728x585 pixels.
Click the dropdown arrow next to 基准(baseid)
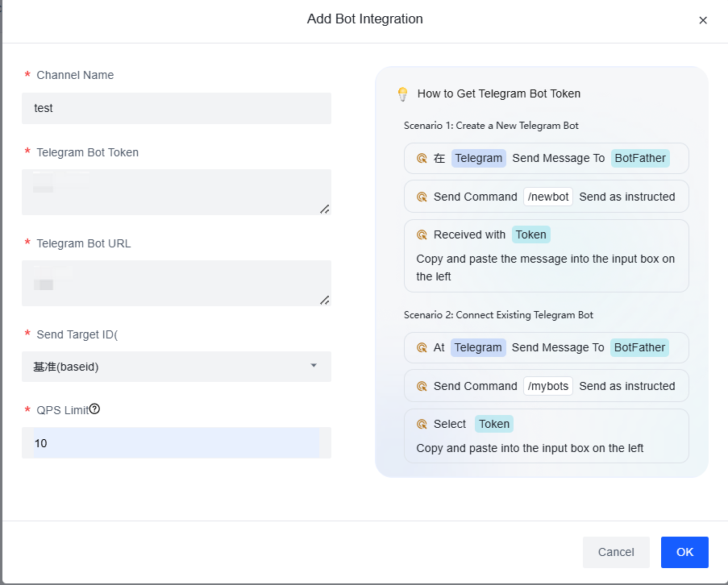tap(314, 366)
